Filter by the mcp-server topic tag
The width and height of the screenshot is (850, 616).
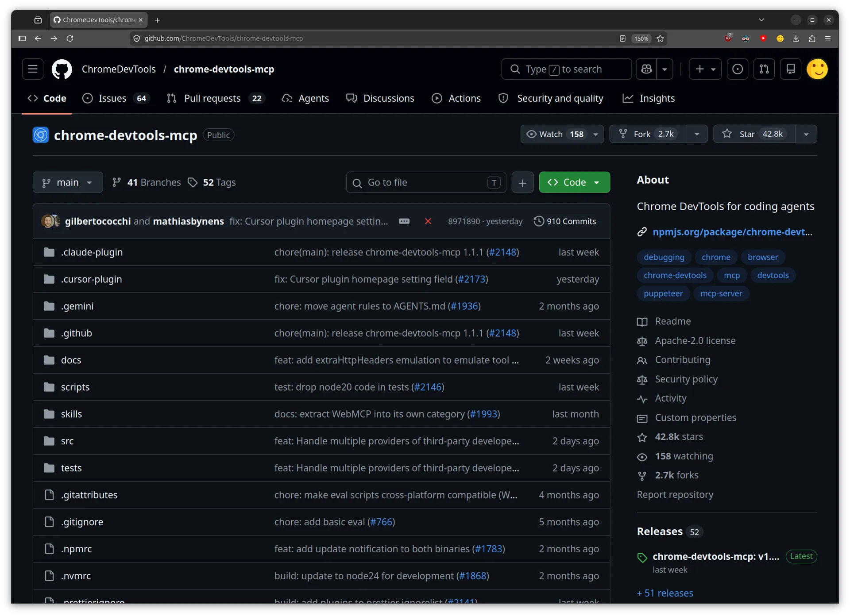[x=721, y=293]
